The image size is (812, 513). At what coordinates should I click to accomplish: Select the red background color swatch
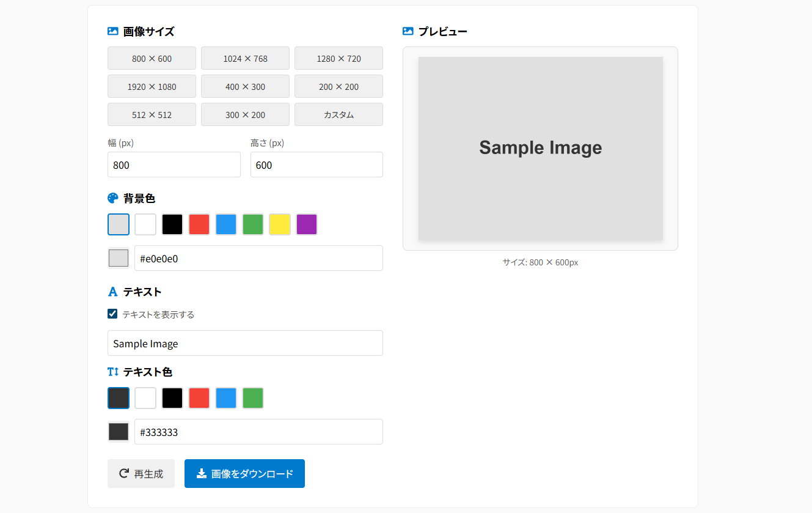pos(199,224)
